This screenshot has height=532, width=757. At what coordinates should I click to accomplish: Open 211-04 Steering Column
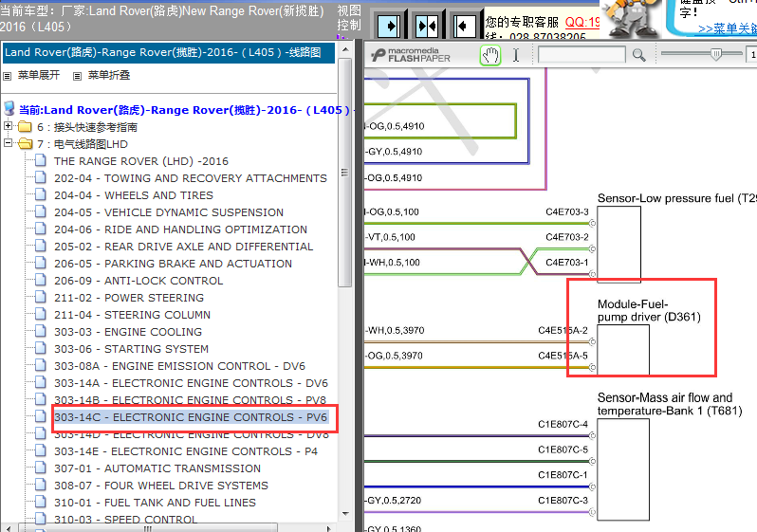tap(132, 315)
